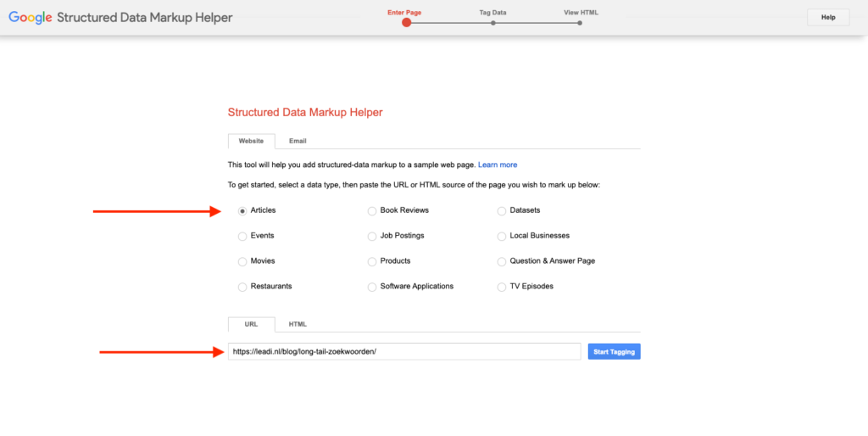Open the Help button
Viewport: 868px width, 436px height.
(x=828, y=17)
